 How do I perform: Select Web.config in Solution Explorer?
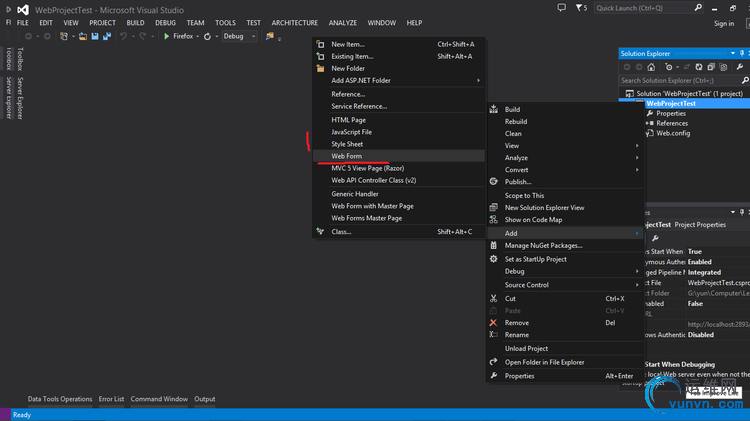[673, 133]
